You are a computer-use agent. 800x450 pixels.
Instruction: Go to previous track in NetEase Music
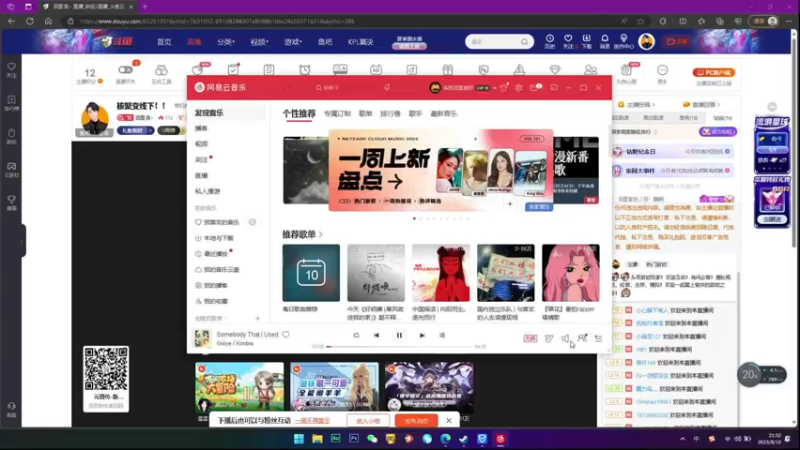point(377,335)
